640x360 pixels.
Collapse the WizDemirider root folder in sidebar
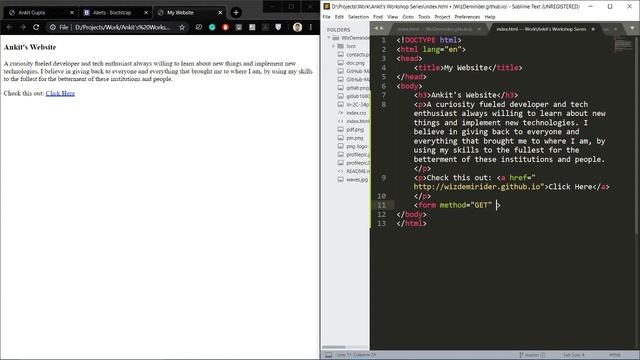click(329, 38)
